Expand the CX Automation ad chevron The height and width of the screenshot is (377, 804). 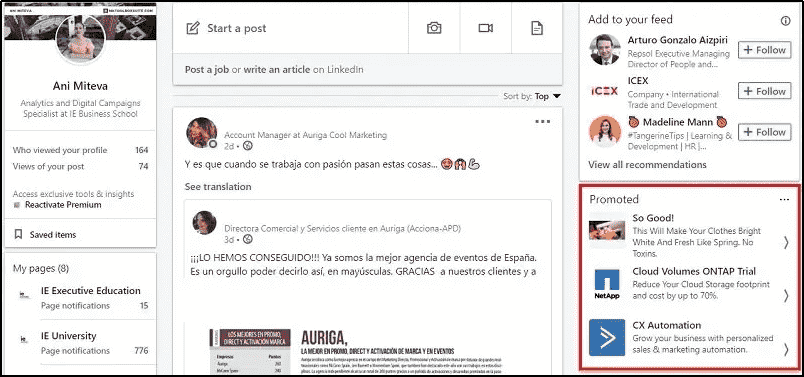(786, 349)
